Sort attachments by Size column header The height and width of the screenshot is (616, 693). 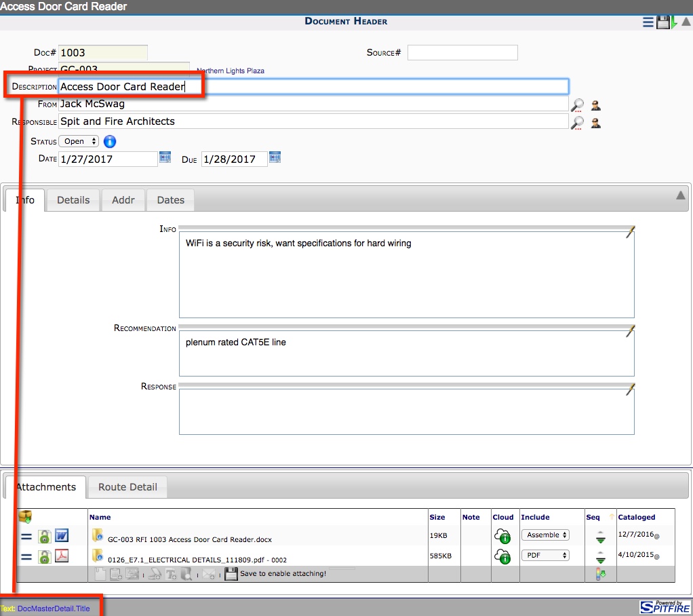click(x=437, y=517)
